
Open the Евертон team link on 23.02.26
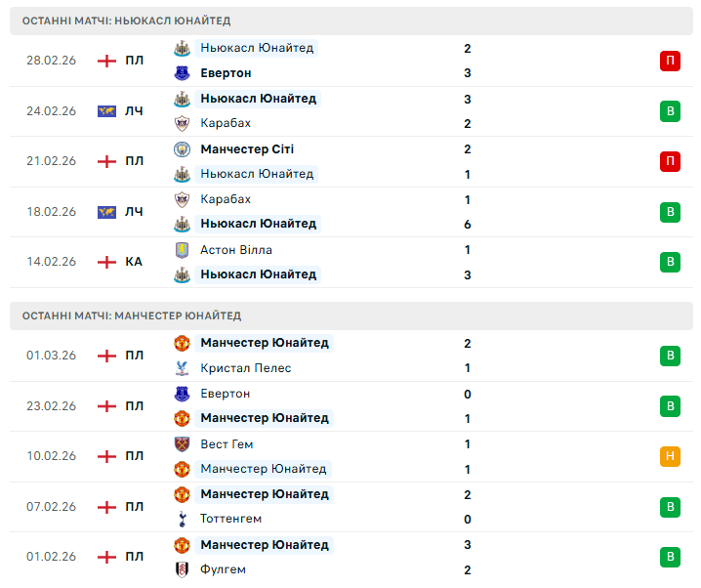coord(225,394)
